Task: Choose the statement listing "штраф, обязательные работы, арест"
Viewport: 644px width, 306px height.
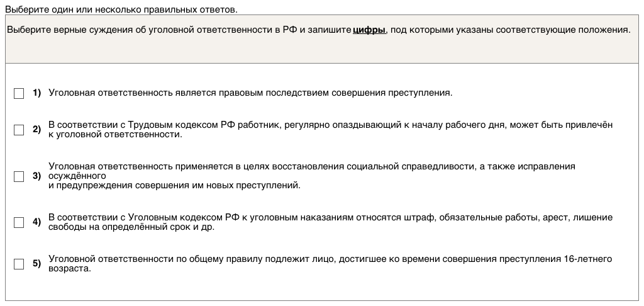Action: click(330, 218)
